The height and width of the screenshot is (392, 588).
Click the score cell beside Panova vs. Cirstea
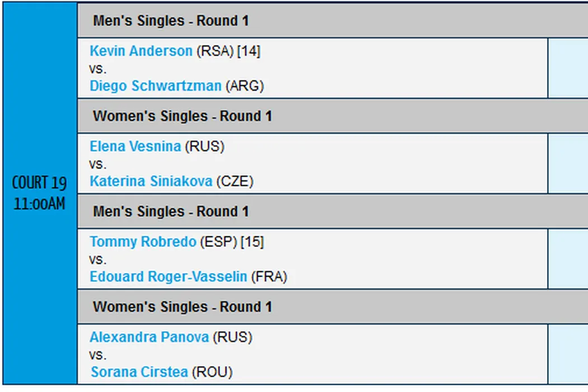tap(567, 354)
